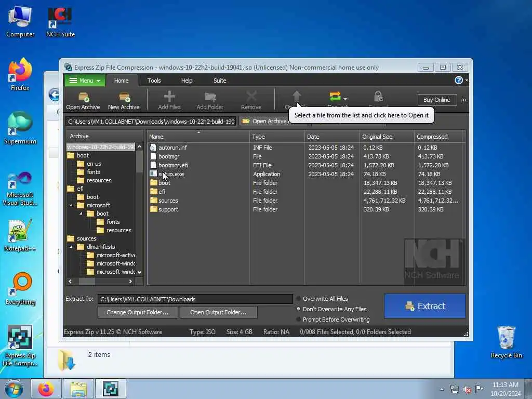This screenshot has width=532, height=399.
Task: Open the green Menu dropdown
Action: (x=85, y=81)
